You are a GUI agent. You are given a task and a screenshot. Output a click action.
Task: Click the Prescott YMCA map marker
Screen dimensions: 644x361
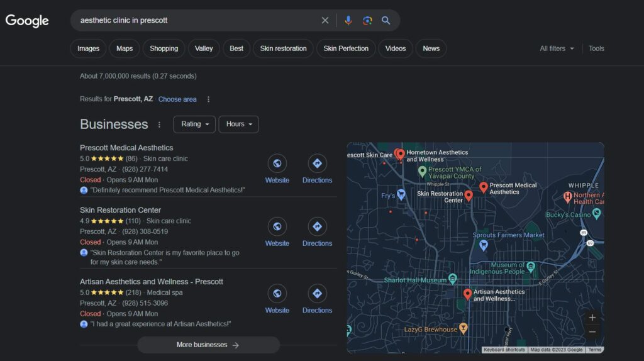tap(422, 171)
